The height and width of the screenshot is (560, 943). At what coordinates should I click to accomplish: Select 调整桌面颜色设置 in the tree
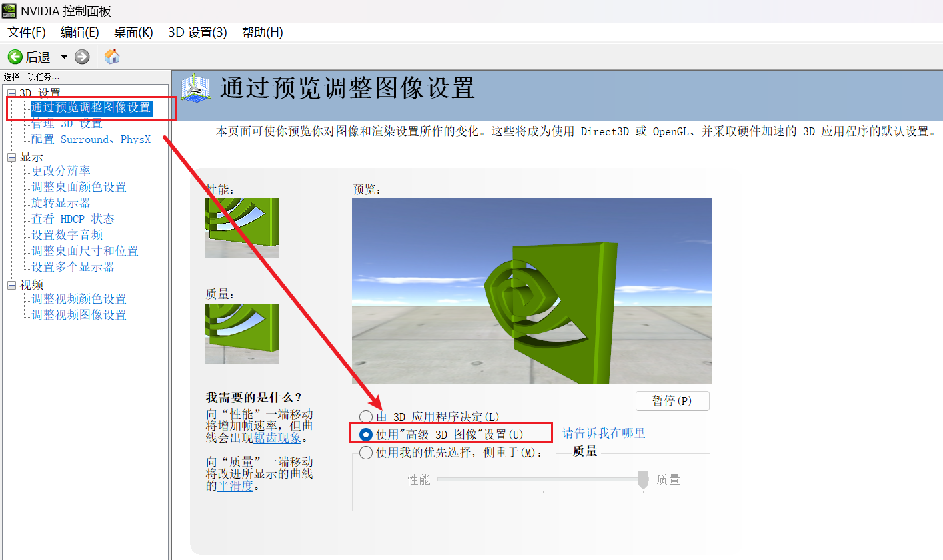[x=79, y=187]
